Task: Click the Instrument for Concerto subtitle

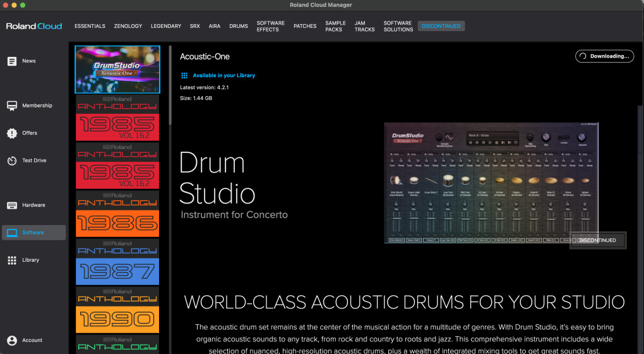Action: [x=234, y=215]
